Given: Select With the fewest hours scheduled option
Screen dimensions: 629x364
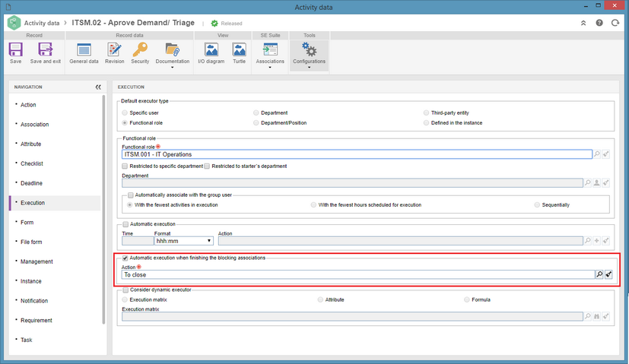Looking at the screenshot, I should (x=313, y=205).
